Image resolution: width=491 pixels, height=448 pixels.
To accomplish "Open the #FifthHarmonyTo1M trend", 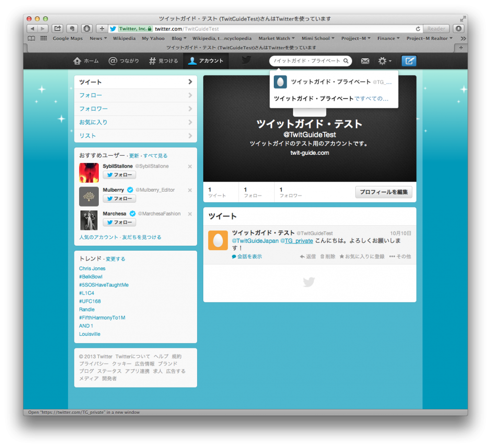I will click(102, 318).
